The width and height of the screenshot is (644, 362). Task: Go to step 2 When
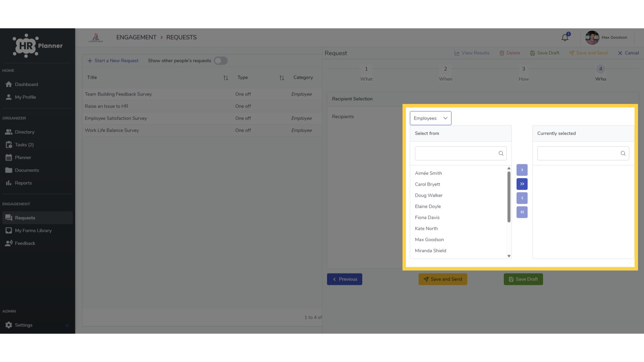445,73
